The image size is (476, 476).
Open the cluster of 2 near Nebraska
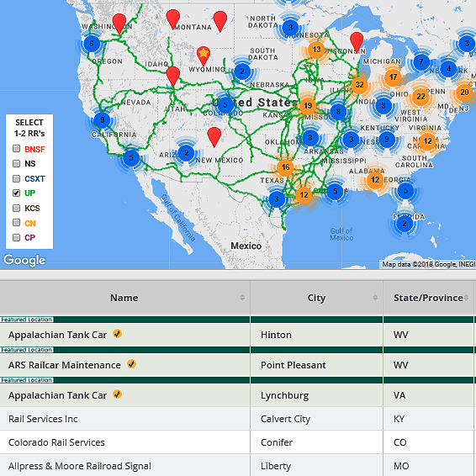pyautogui.click(x=242, y=71)
